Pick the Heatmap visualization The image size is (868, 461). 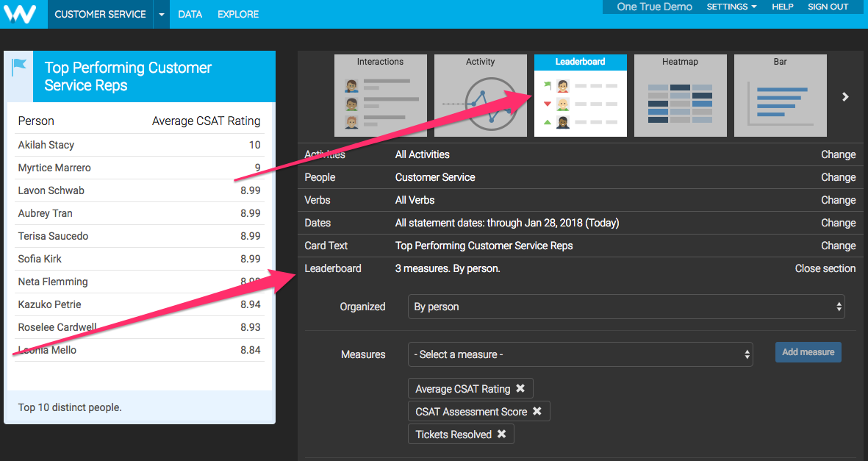click(680, 96)
